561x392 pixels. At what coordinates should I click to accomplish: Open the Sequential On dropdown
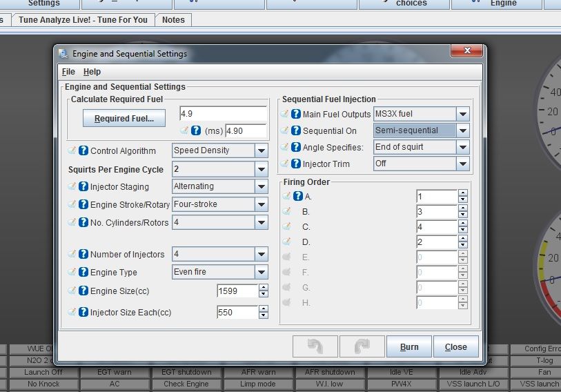pos(462,130)
